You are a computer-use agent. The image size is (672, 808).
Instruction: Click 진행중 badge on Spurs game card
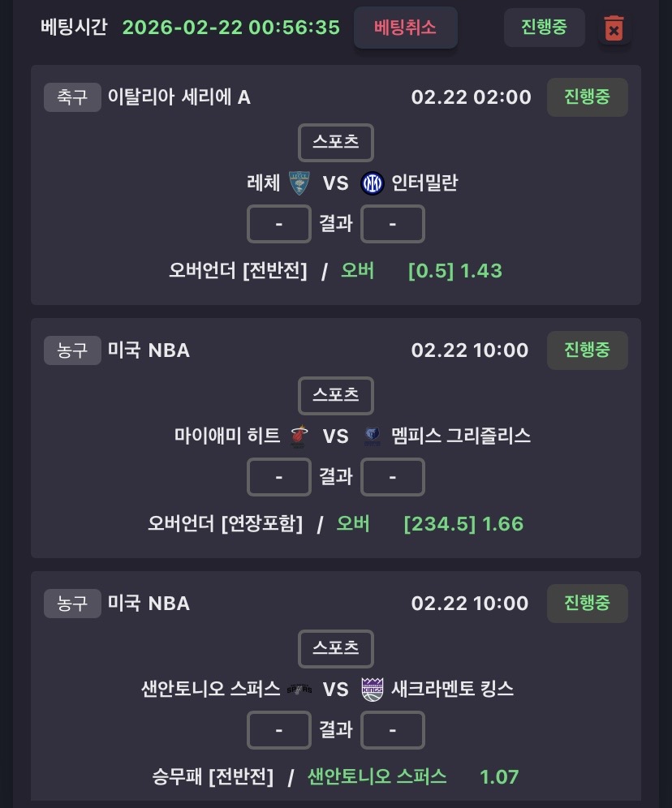587,604
